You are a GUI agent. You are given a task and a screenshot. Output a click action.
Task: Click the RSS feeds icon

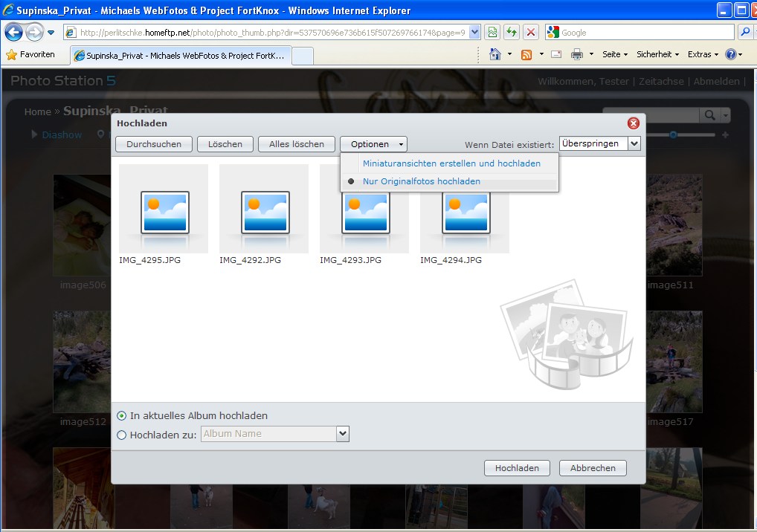point(526,54)
